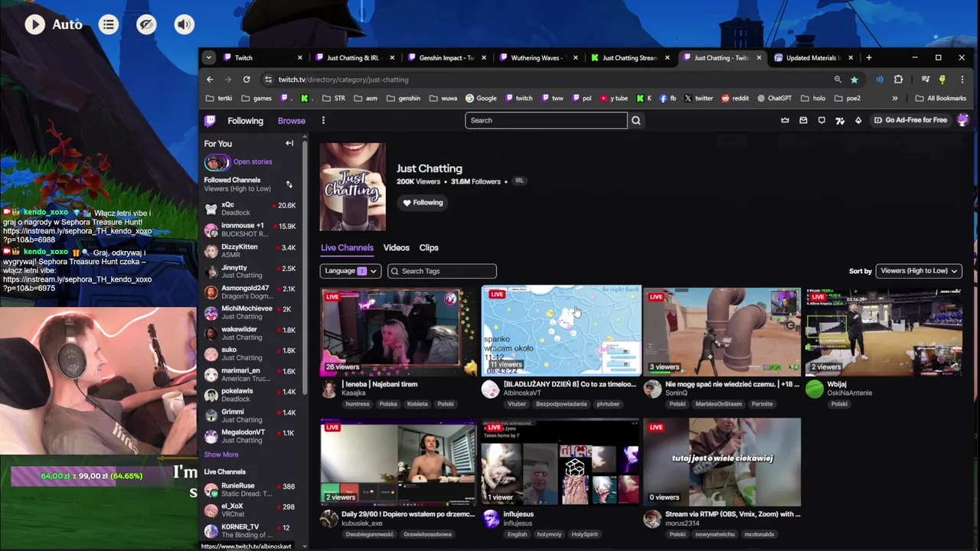Switch to the Videos tab
This screenshot has height=551, width=980.
pyautogui.click(x=396, y=248)
